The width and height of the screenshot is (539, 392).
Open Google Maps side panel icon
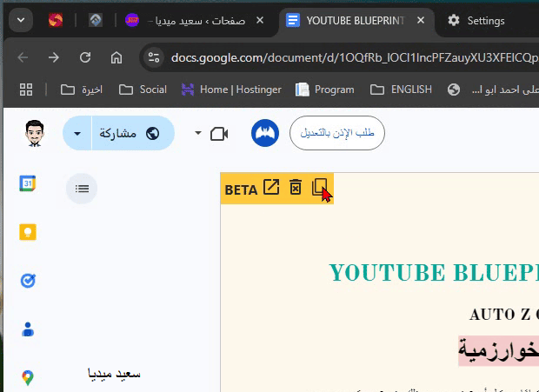[28, 377]
